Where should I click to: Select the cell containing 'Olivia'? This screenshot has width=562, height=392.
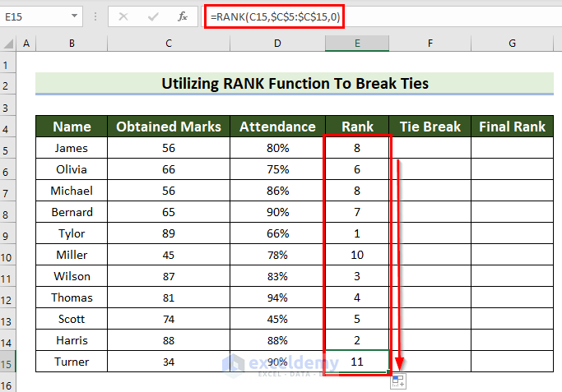[x=72, y=169]
